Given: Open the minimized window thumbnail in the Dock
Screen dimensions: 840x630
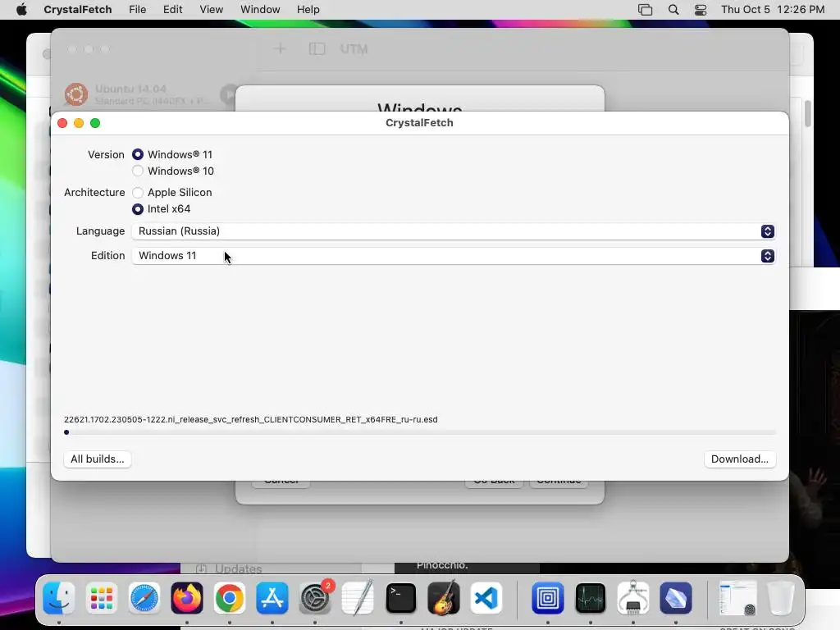Looking at the screenshot, I should (x=737, y=598).
